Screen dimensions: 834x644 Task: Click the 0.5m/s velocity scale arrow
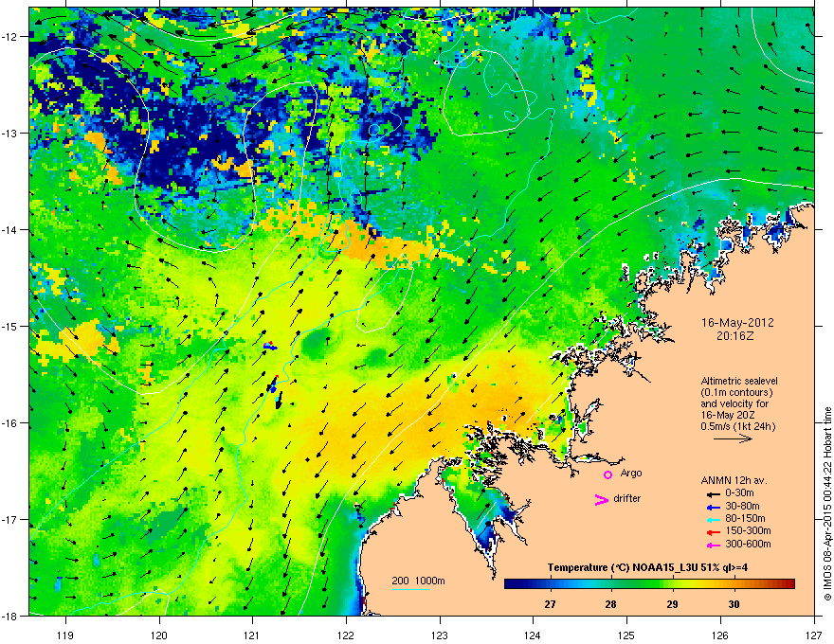(733, 438)
